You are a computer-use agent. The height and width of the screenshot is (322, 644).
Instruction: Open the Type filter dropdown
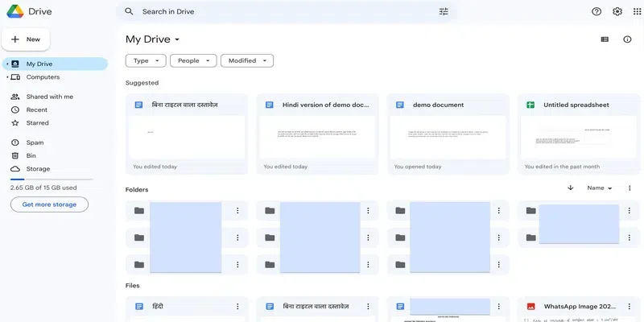[146, 60]
